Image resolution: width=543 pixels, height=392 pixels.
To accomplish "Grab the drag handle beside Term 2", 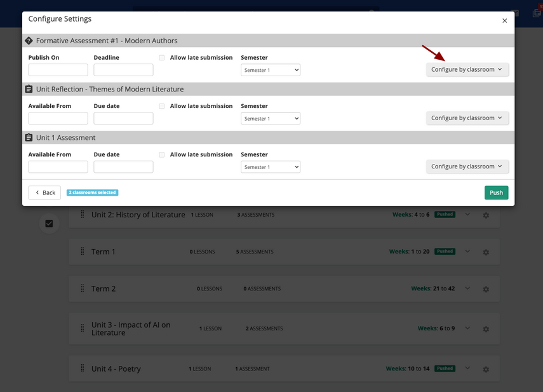I will 82,288.
